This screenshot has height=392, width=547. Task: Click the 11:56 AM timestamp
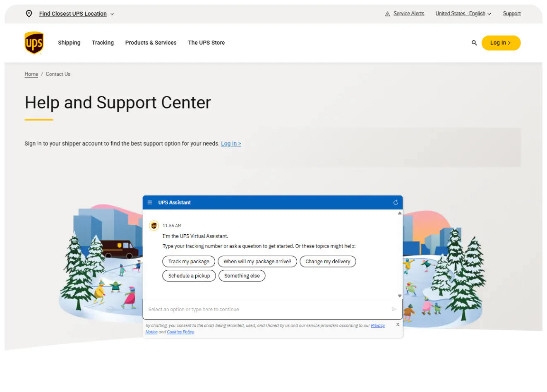pos(172,226)
